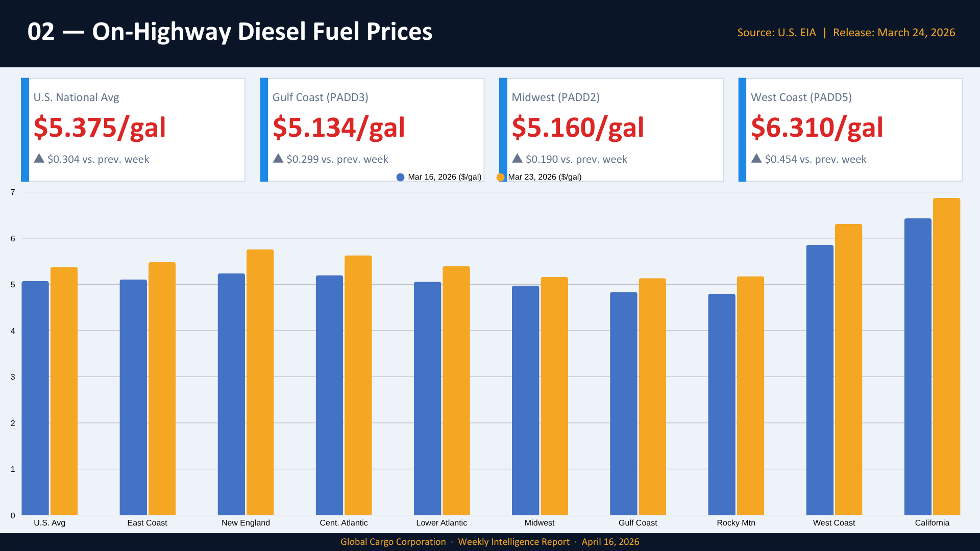Click the Weekly Intelligence Report footer text
980x551 pixels.
tap(513, 542)
